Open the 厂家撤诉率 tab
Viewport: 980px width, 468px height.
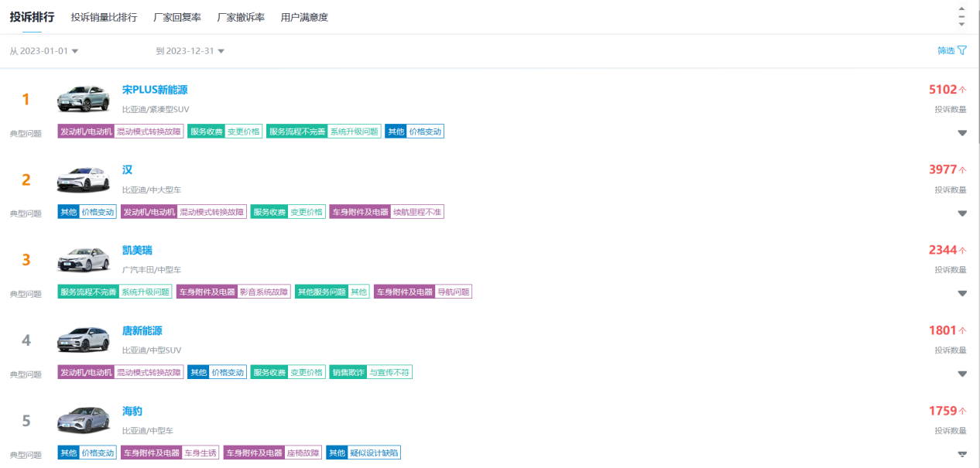pos(241,17)
